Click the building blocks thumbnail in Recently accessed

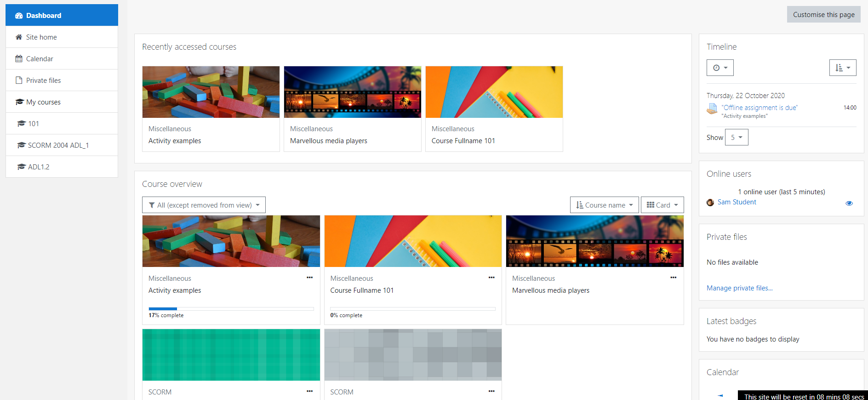211,92
